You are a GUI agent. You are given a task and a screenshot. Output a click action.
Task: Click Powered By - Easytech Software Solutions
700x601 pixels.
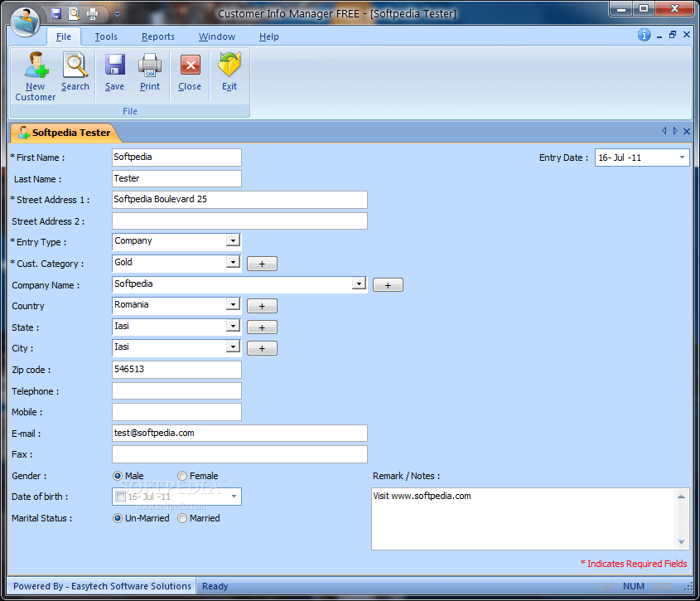102,586
